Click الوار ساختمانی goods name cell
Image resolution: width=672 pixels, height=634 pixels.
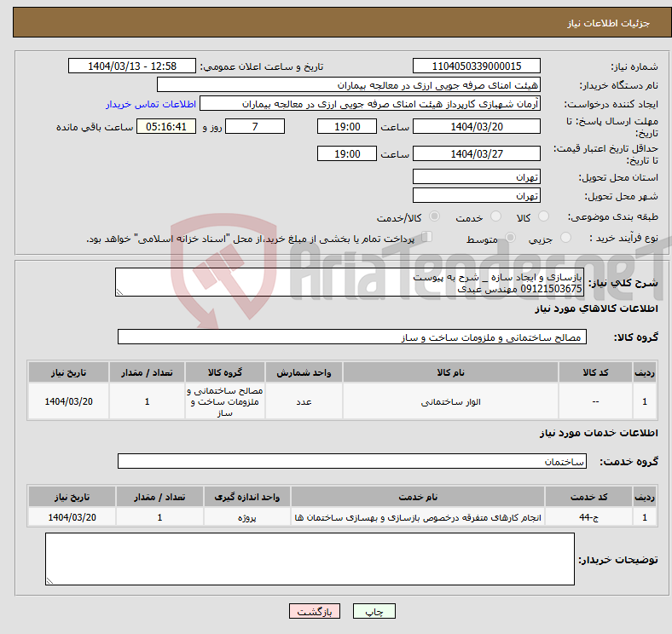coord(450,401)
